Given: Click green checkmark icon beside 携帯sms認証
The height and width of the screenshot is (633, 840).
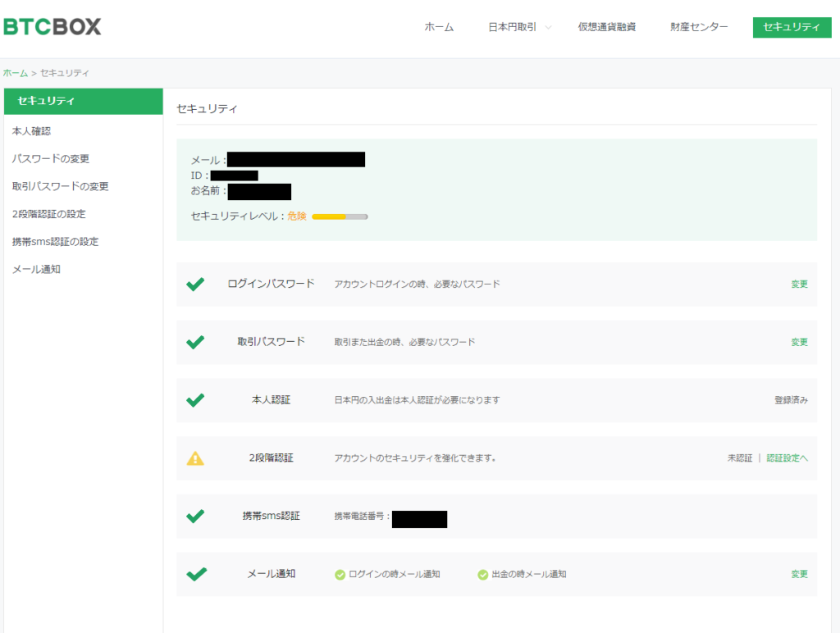Looking at the screenshot, I should [195, 517].
